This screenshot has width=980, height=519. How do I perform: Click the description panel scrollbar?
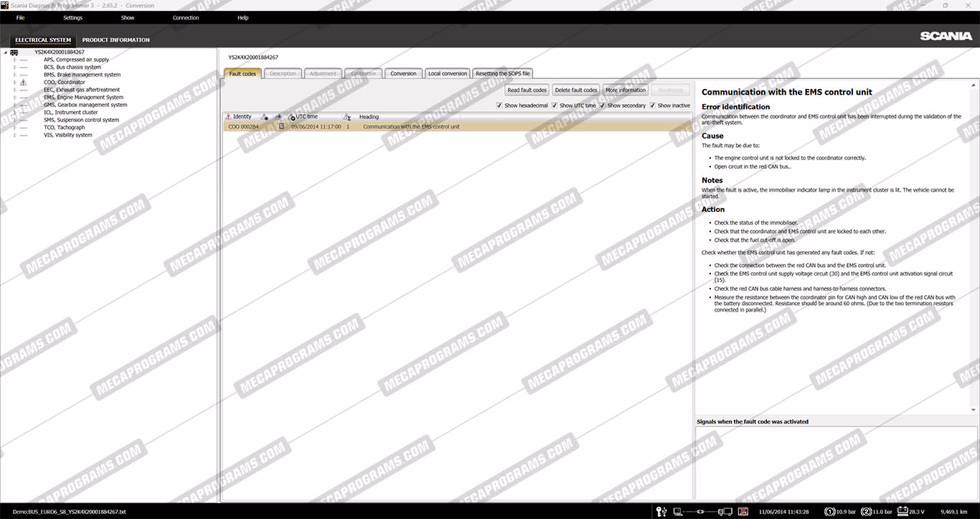(x=974, y=248)
